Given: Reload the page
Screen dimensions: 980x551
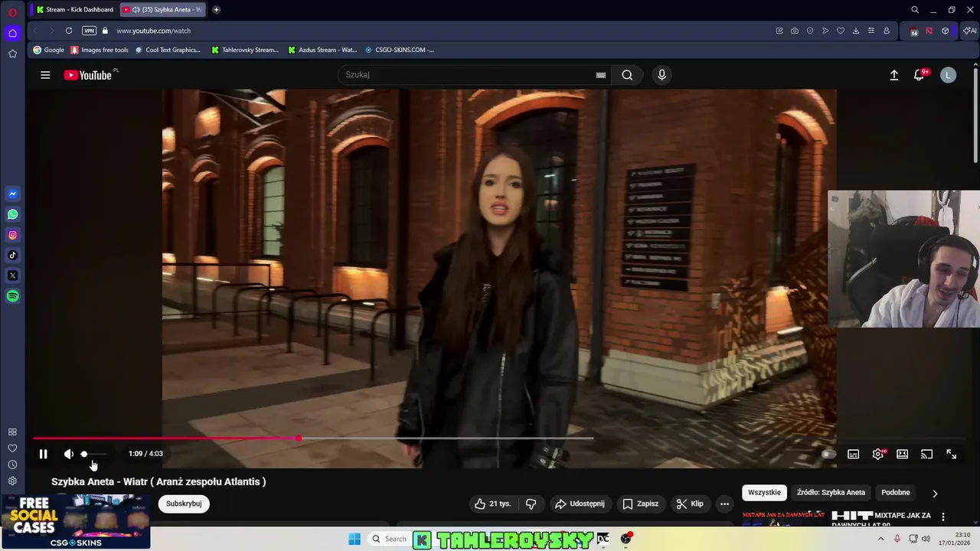Looking at the screenshot, I should tap(69, 31).
